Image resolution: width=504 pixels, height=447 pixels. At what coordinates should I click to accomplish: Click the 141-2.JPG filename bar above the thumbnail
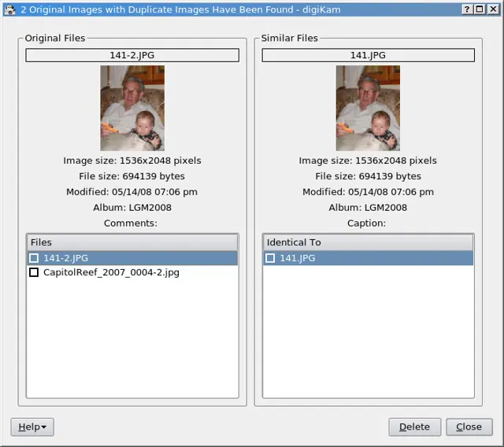click(132, 55)
